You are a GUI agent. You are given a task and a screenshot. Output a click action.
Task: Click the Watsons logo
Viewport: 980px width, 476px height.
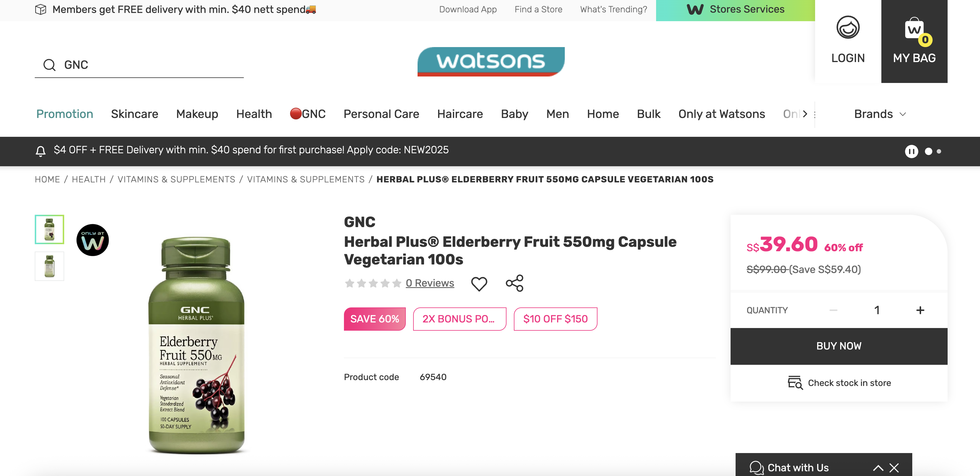[491, 61]
